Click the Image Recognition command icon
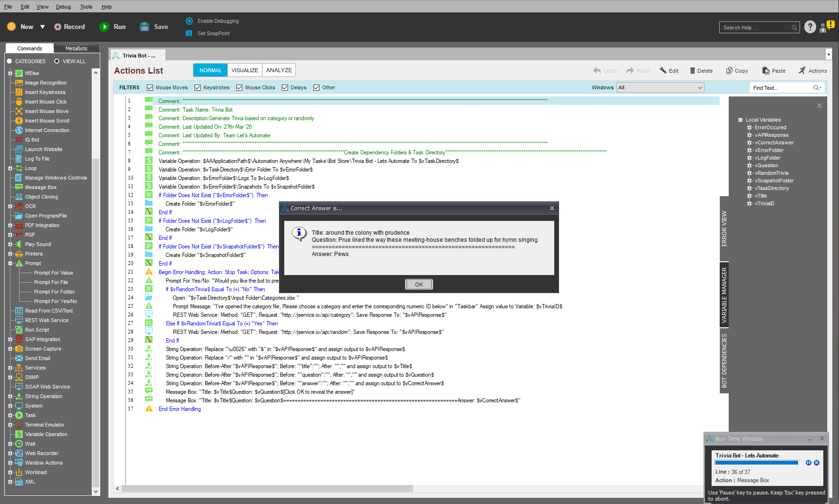839x504 pixels. coord(19,83)
